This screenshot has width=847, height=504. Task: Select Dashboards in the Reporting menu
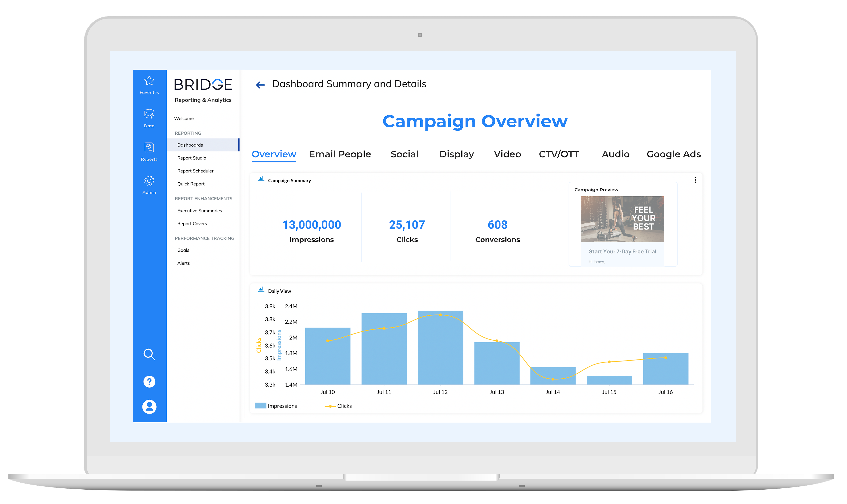190,145
